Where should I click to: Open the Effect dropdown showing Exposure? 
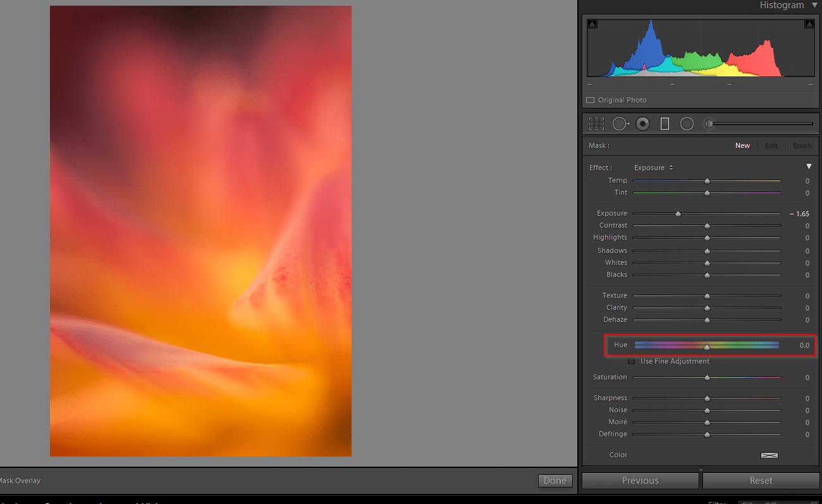[653, 168]
